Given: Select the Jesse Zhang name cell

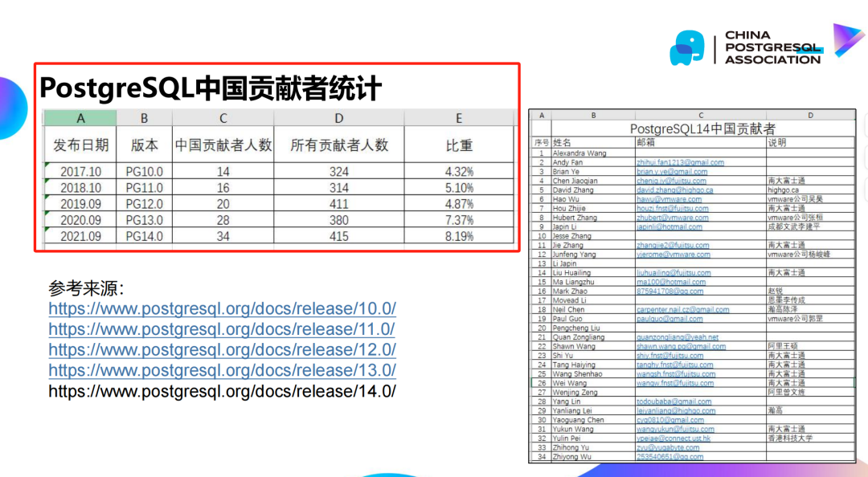Looking at the screenshot, I should pos(593,236).
